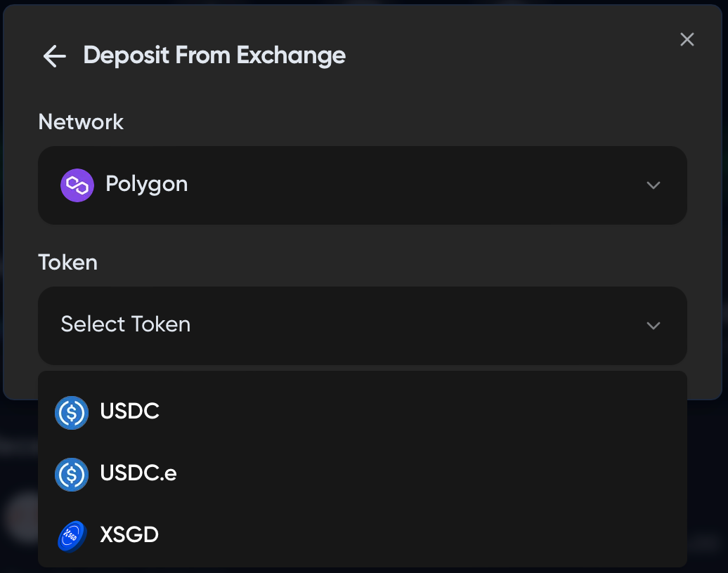Viewport: 728px width, 573px height.
Task: Click the USDC.e coin icon
Action: pos(72,475)
